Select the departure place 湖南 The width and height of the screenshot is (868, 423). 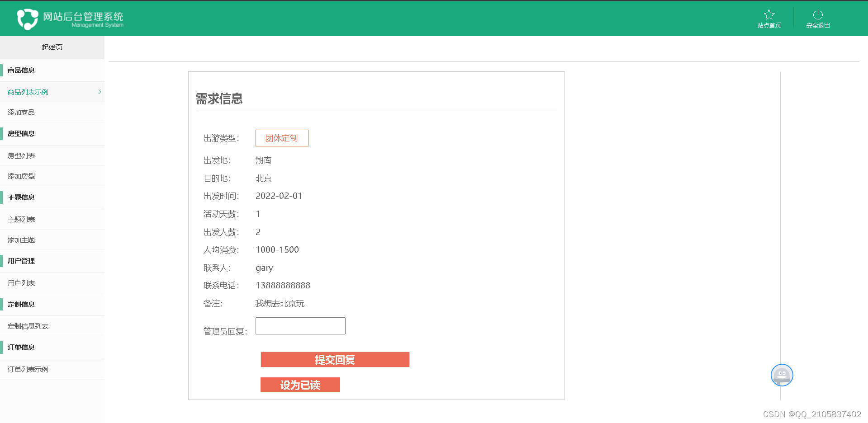[264, 160]
